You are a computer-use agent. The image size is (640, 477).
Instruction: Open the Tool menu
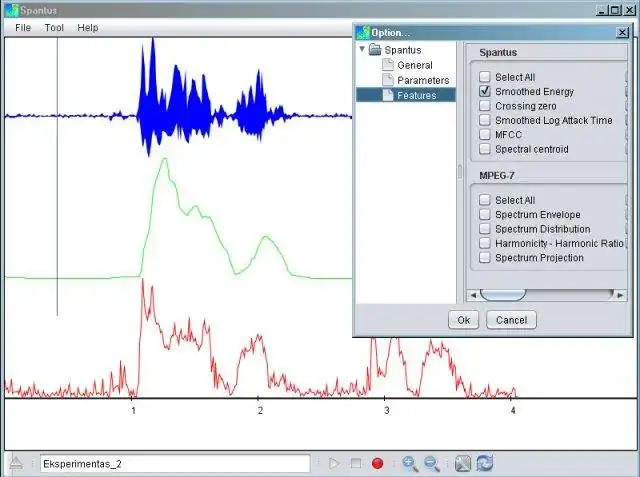(54, 28)
